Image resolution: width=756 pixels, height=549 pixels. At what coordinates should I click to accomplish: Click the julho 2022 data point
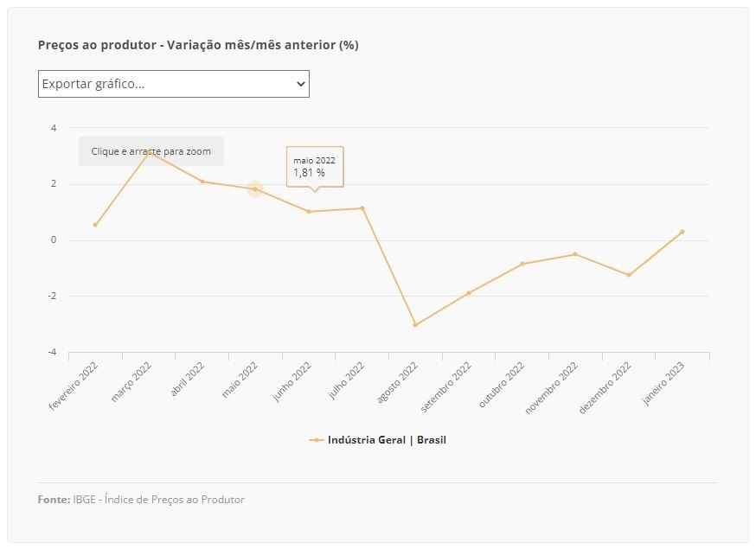click(x=362, y=208)
